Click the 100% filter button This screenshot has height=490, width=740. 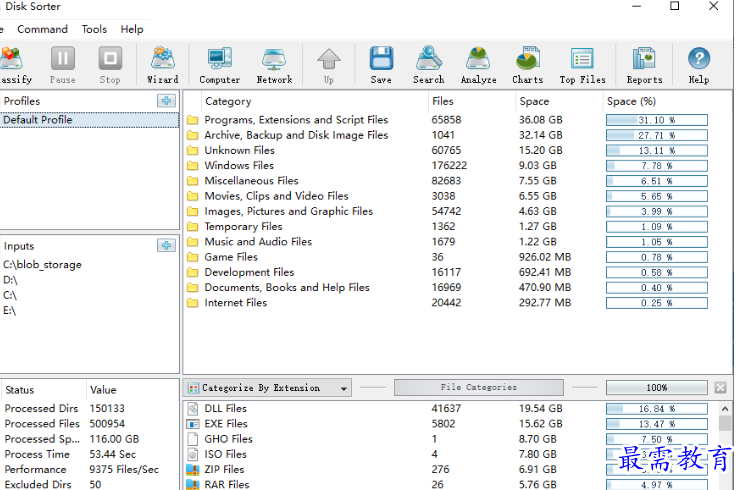656,388
